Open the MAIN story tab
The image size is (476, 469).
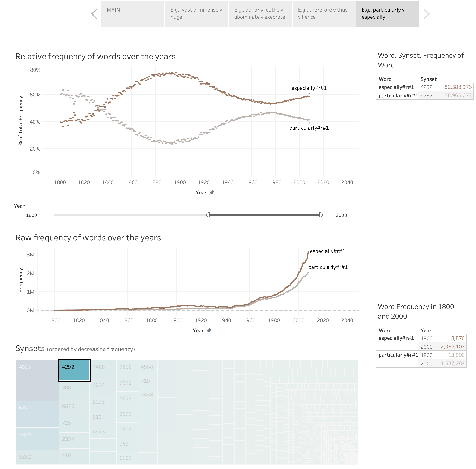click(133, 14)
